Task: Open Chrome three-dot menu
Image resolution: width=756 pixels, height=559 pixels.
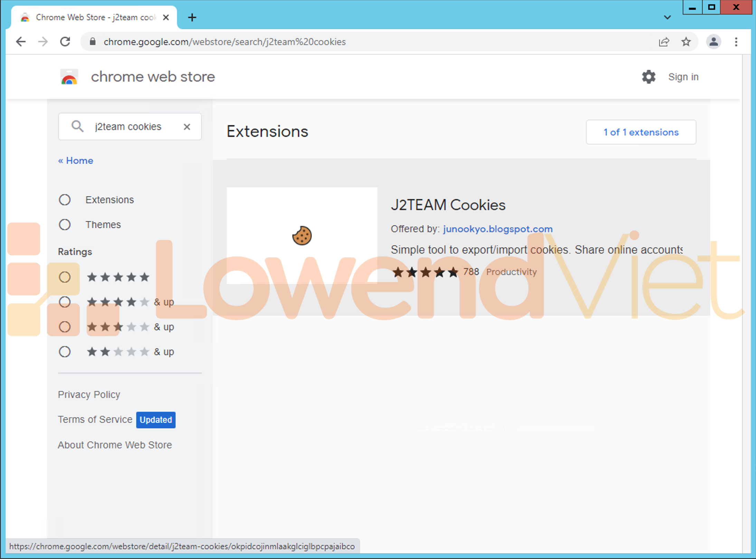Action: (x=736, y=42)
